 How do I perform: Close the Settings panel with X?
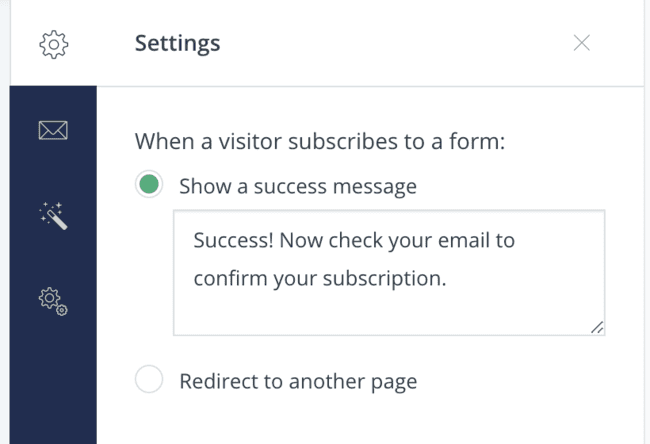tap(582, 43)
